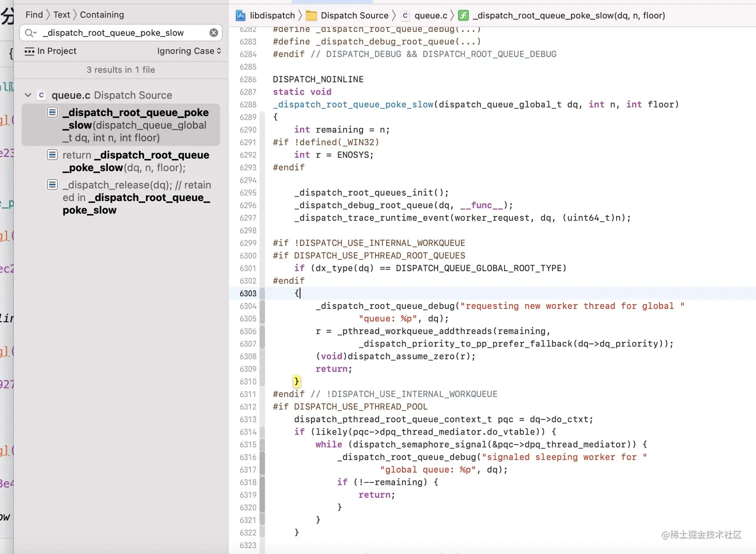This screenshot has width=756, height=554.
Task: Click the icon of the '_dispatch_release(dq)' result
Action: 52,185
